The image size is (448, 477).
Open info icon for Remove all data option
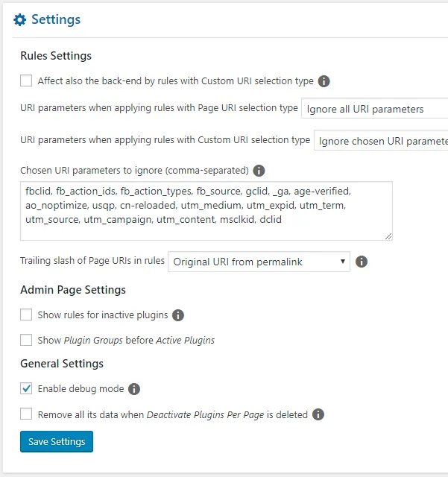pos(318,414)
